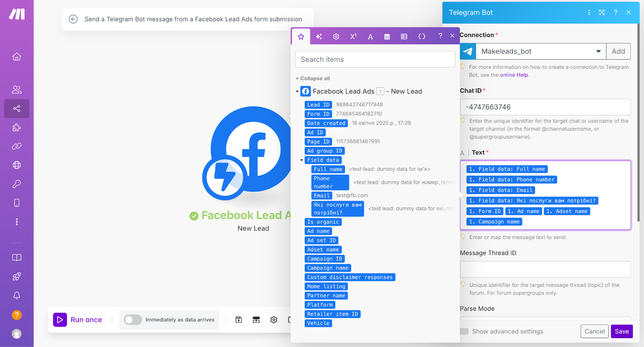Open Scenarios share icon in sidebar
The image size is (644, 347).
(17, 108)
